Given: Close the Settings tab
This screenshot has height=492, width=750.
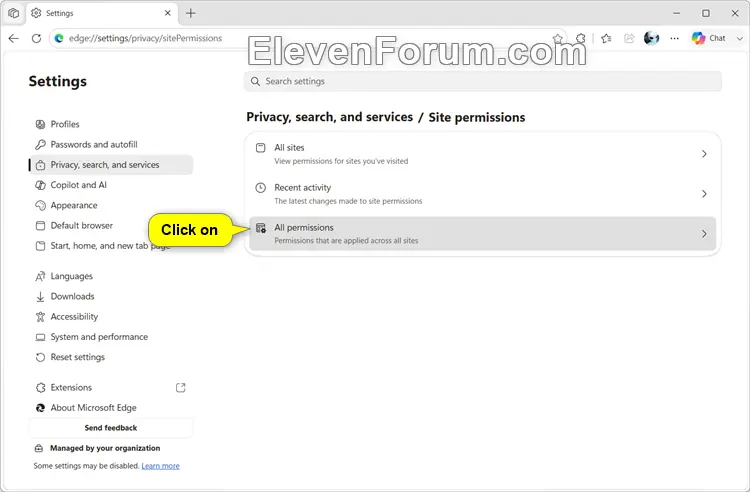Looking at the screenshot, I should tap(167, 13).
